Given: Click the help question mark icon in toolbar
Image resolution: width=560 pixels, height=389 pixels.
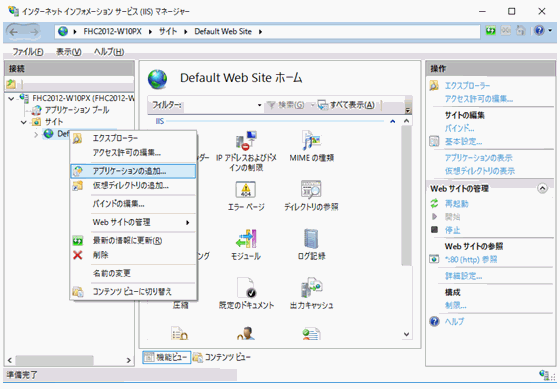Looking at the screenshot, I should coord(539,31).
